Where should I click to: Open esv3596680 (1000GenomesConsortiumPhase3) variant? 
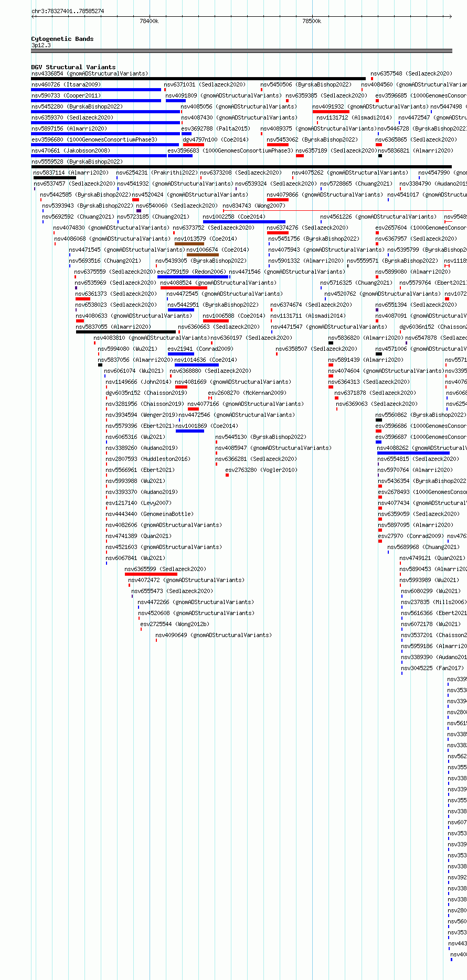pyautogui.click(x=94, y=139)
